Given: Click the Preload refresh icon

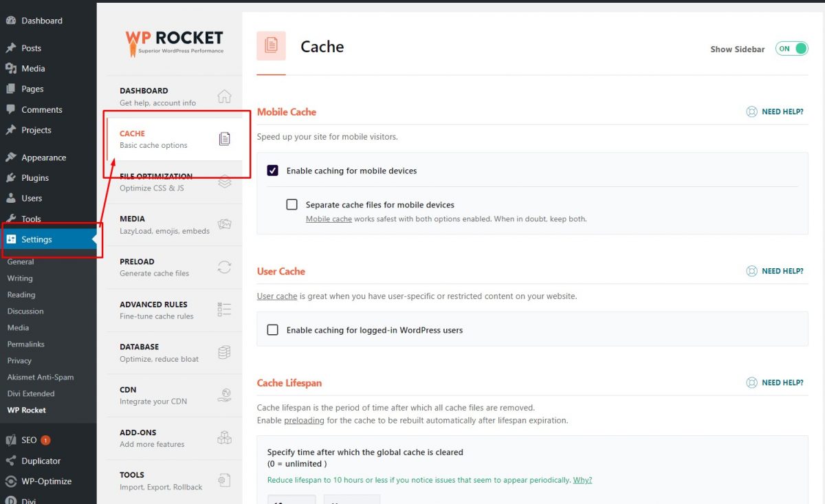Looking at the screenshot, I should [224, 267].
